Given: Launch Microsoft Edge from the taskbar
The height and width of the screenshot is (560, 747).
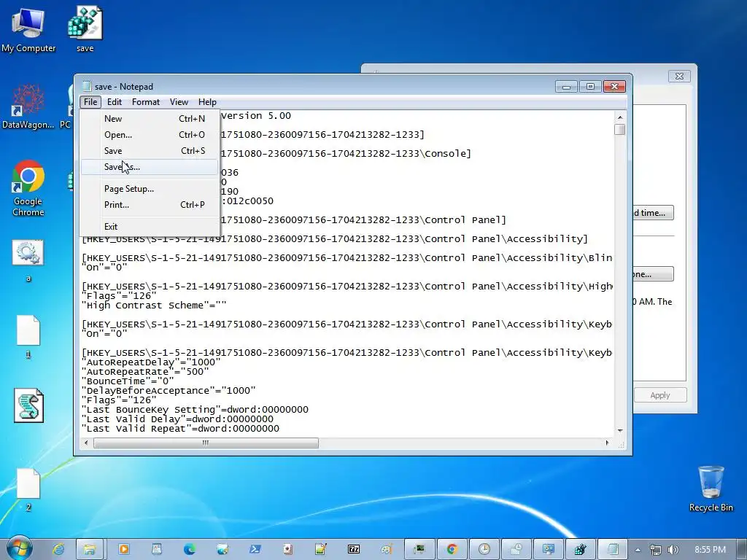Looking at the screenshot, I should [x=189, y=550].
